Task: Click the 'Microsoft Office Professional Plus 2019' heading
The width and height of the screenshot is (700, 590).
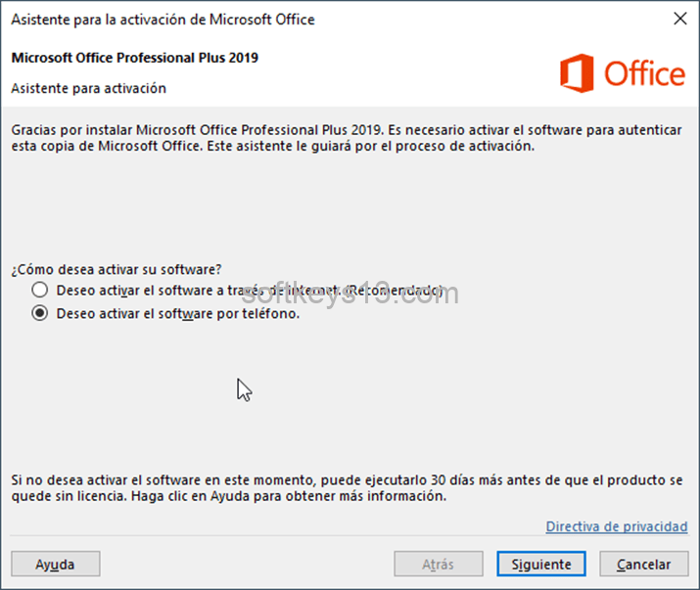Action: pos(135,58)
